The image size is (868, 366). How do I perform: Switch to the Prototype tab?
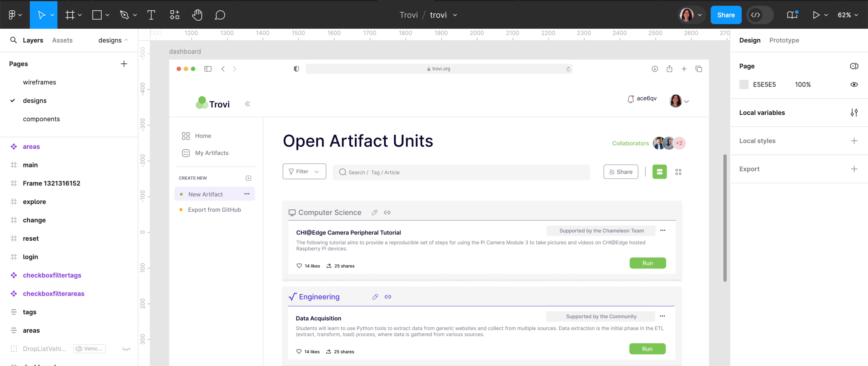[784, 40]
